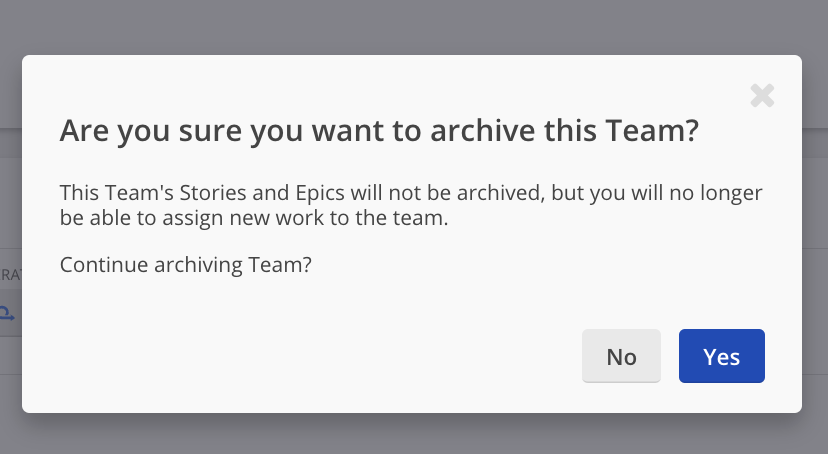The width and height of the screenshot is (828, 454).
Task: Choose Yes to continue archiving the Team
Action: tap(721, 356)
